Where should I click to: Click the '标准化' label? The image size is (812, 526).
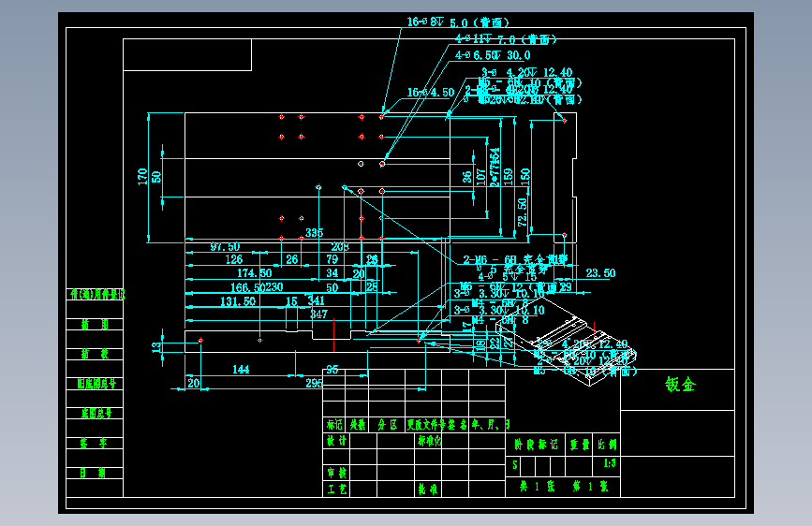pyautogui.click(x=429, y=441)
